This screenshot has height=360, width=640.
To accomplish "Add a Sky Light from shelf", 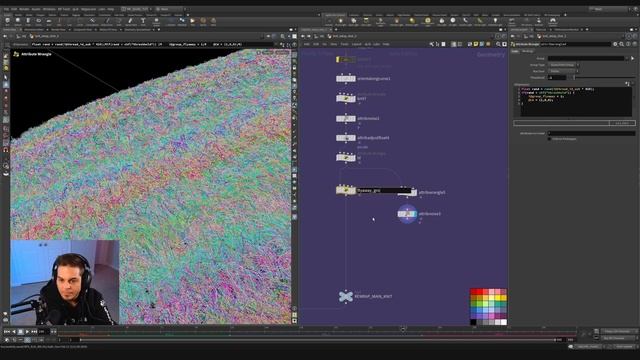I will coord(442,21).
